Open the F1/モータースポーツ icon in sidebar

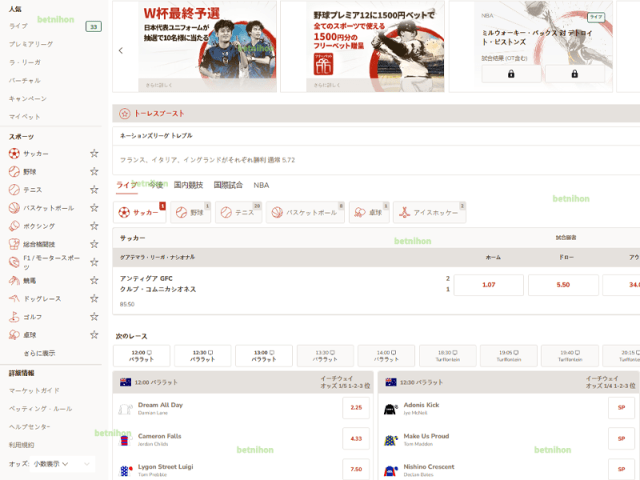pos(14,262)
